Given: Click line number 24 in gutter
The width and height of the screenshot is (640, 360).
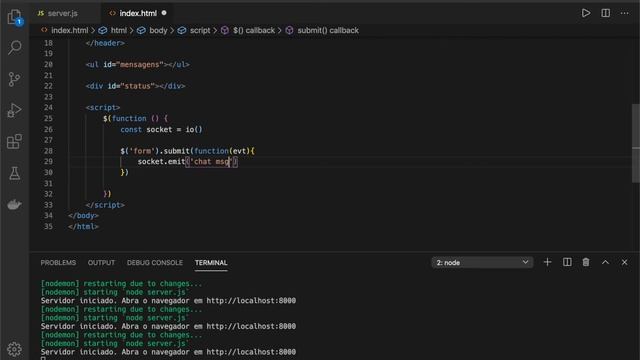Looking at the screenshot, I should coord(48,107).
